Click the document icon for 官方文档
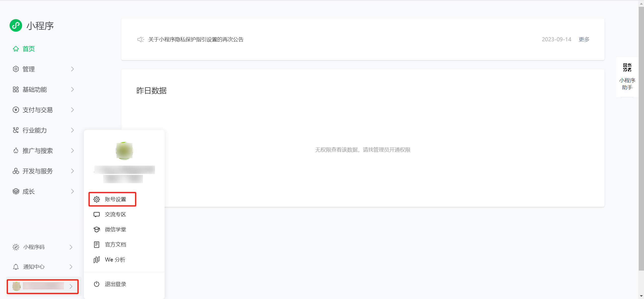644x299 pixels. [x=97, y=245]
